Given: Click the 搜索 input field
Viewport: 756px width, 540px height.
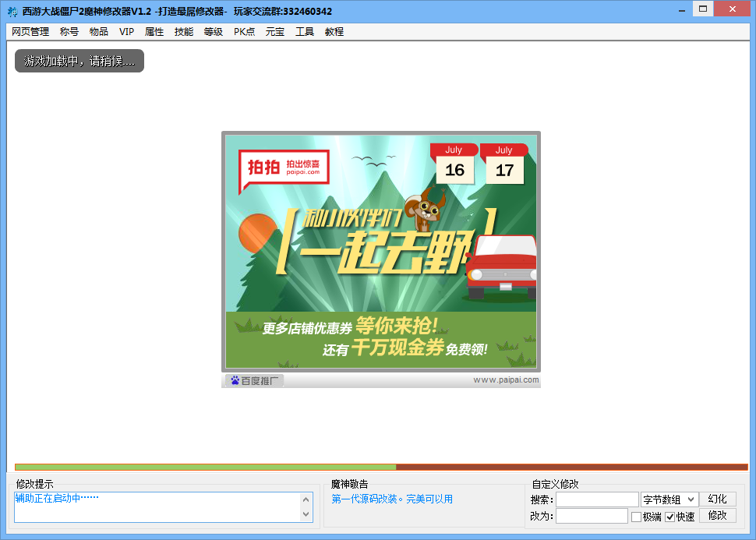Looking at the screenshot, I should click(597, 499).
